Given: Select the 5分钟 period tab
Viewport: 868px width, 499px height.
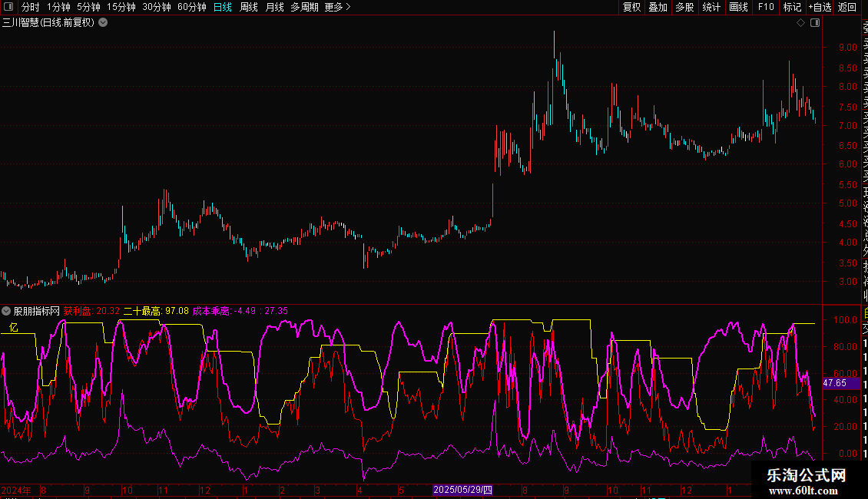Looking at the screenshot, I should (x=88, y=7).
